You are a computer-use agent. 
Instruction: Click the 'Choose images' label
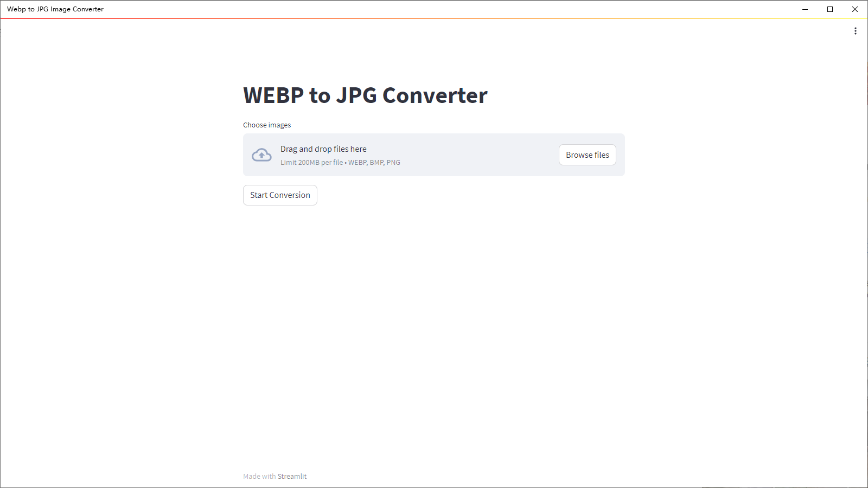[267, 125]
